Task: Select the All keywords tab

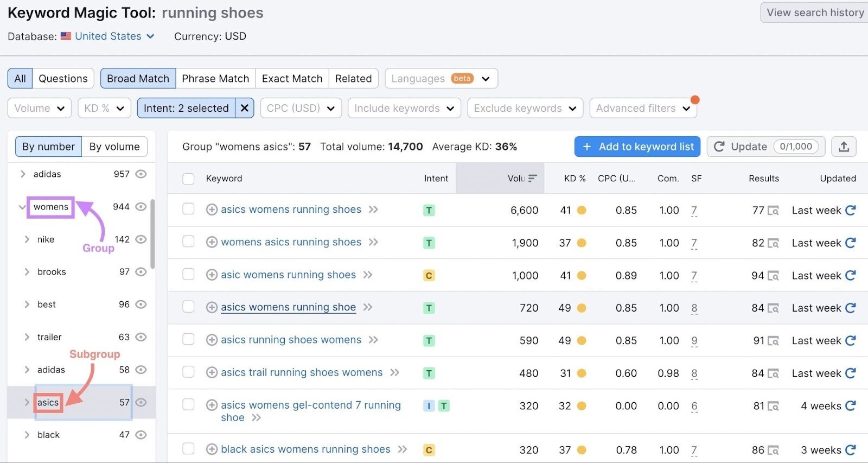Action: click(x=20, y=78)
